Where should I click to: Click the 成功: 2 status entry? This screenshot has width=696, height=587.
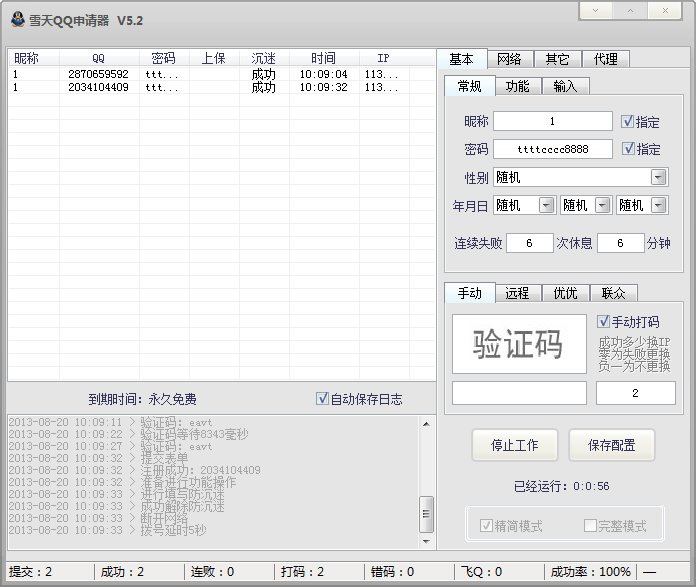click(122, 571)
